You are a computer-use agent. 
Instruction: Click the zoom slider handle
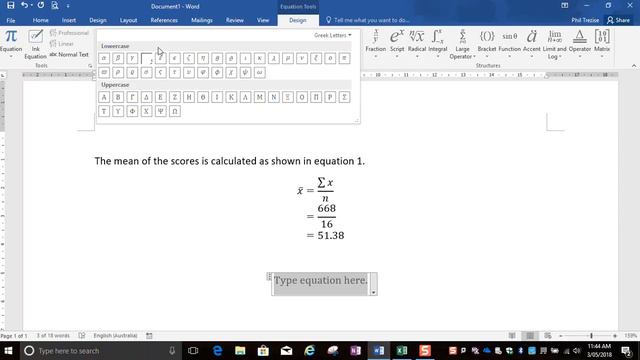pos(591,336)
